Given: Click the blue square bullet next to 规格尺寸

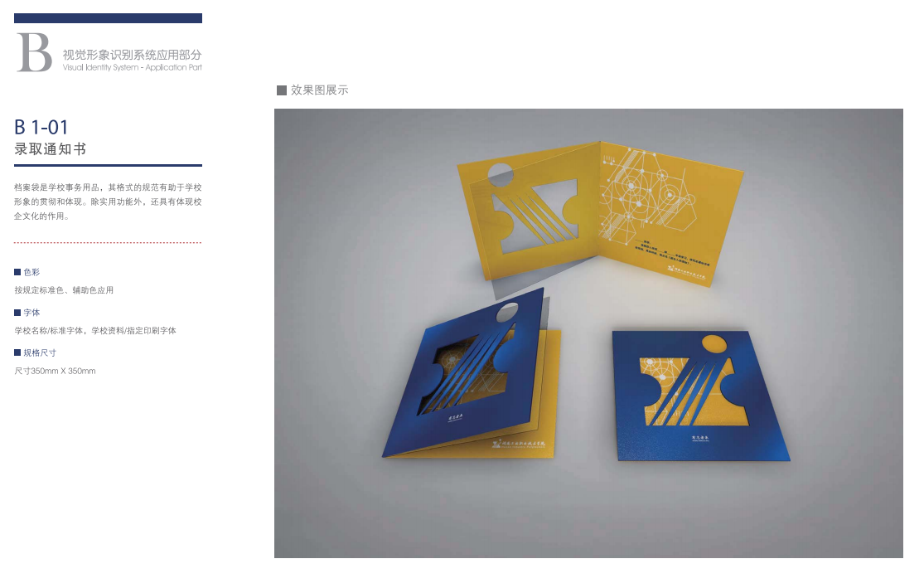Looking at the screenshot, I should point(17,352).
